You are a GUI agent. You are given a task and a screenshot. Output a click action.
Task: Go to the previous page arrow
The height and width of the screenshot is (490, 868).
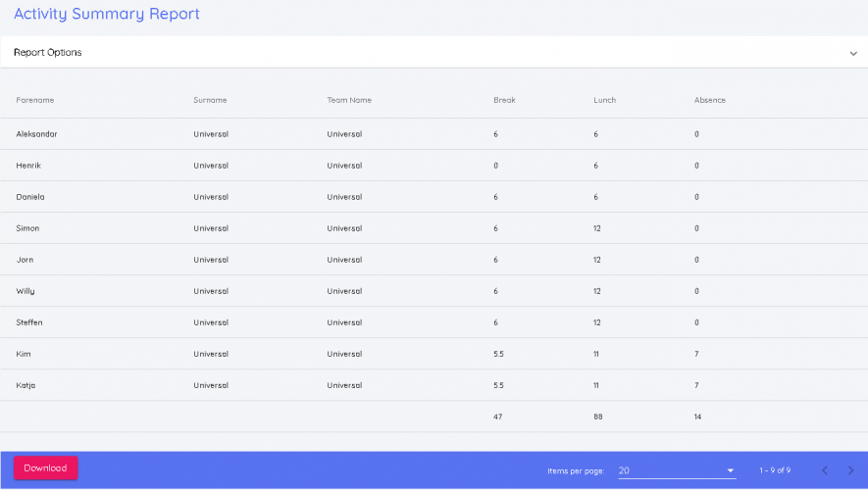[825, 470]
